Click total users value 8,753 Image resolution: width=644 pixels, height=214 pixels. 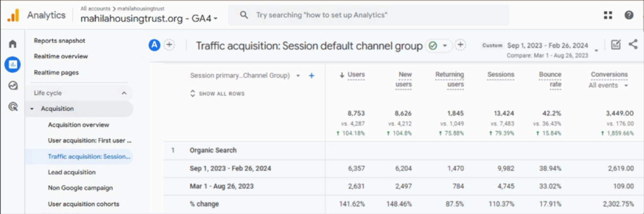tap(356, 113)
